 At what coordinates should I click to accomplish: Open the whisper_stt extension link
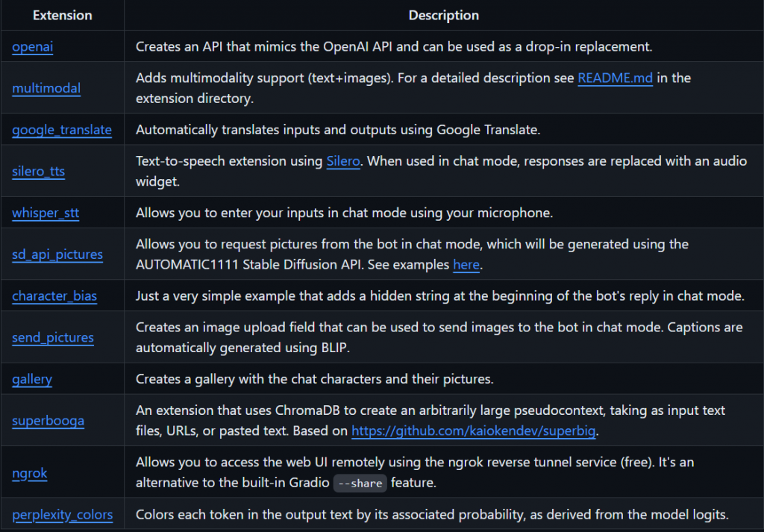(46, 213)
